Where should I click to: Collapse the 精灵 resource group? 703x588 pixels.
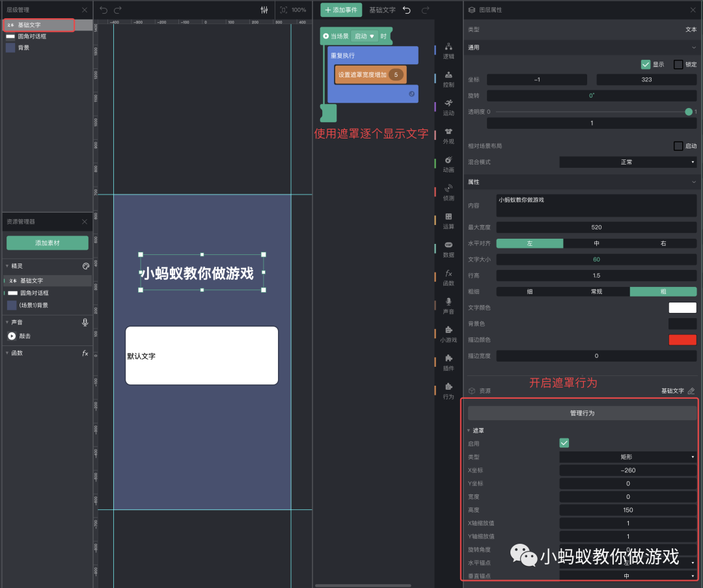[x=7, y=266]
